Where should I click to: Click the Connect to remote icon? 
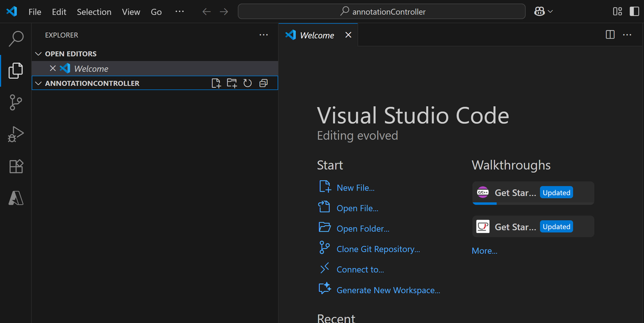click(324, 268)
